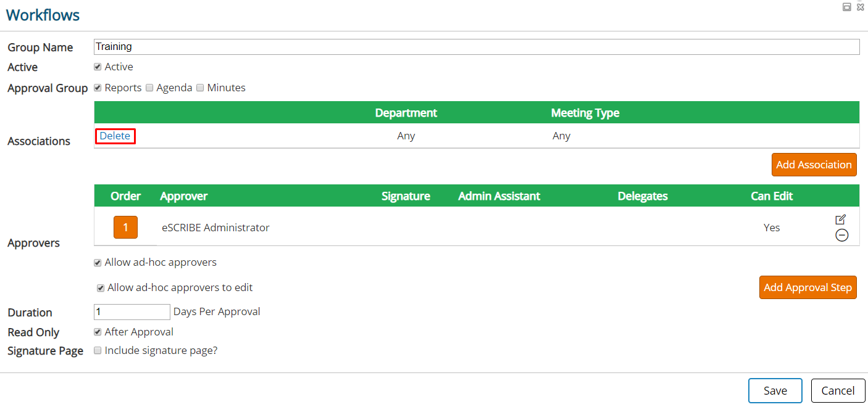Toggle Allow ad-hoc approvers to edit checkbox

[x=100, y=288]
